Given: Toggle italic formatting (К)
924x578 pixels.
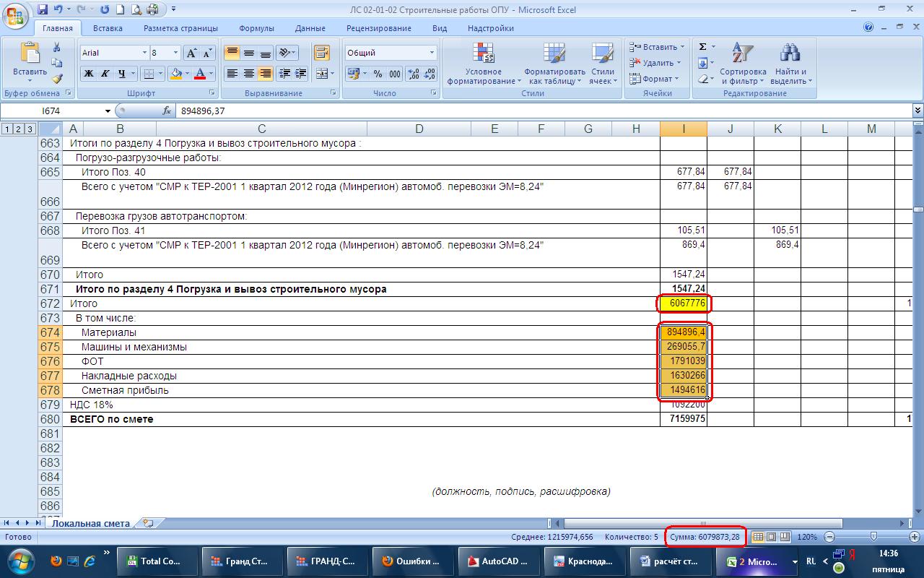Looking at the screenshot, I should pos(105,74).
